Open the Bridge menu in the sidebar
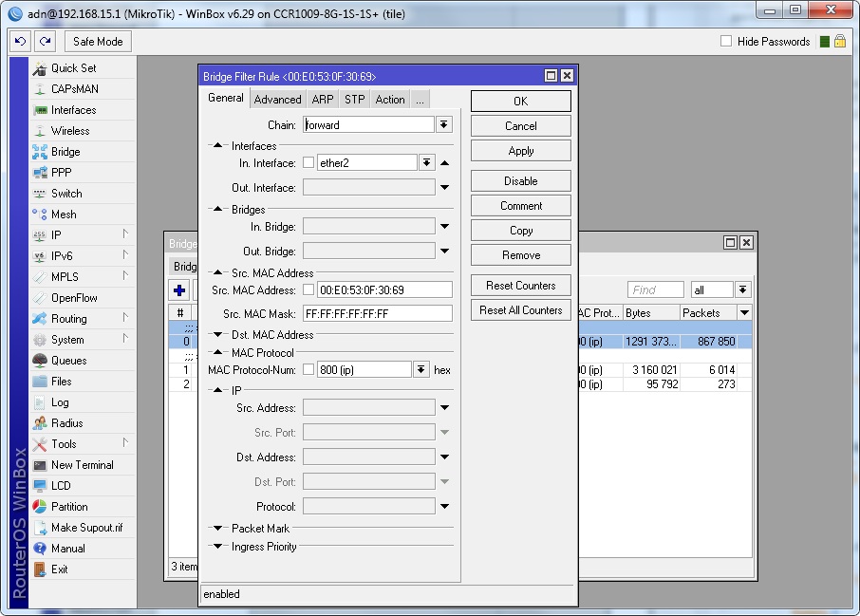860x616 pixels. pos(65,152)
